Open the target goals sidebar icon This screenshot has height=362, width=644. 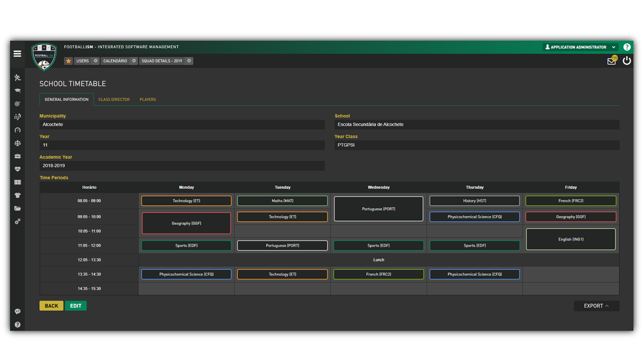coord(18,104)
